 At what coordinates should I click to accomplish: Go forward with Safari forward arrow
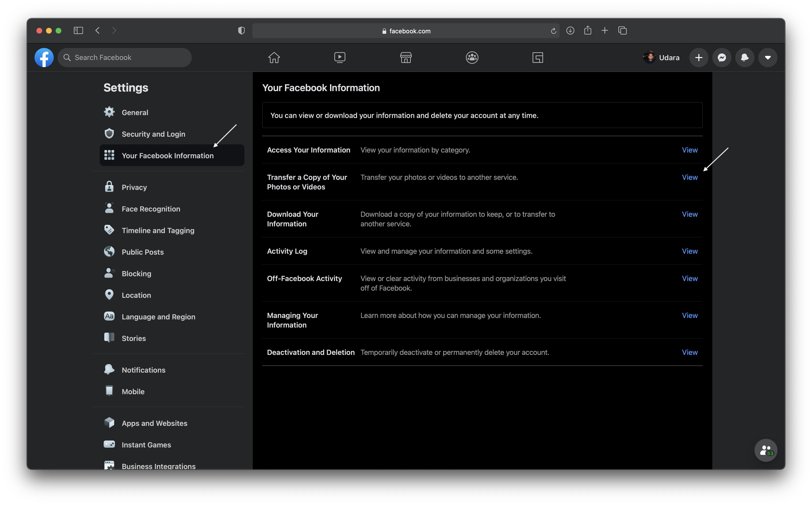[114, 31]
